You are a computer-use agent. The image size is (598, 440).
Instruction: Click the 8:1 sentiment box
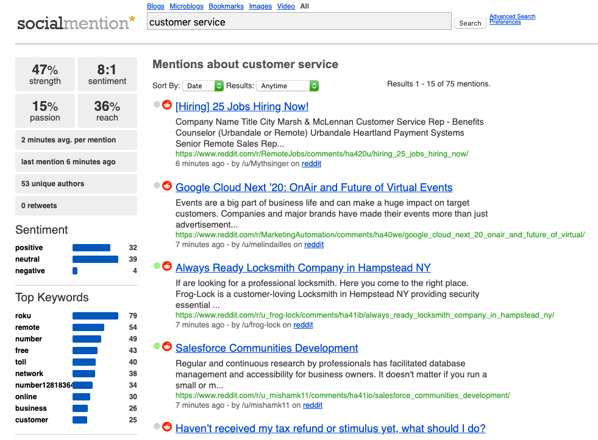point(107,74)
